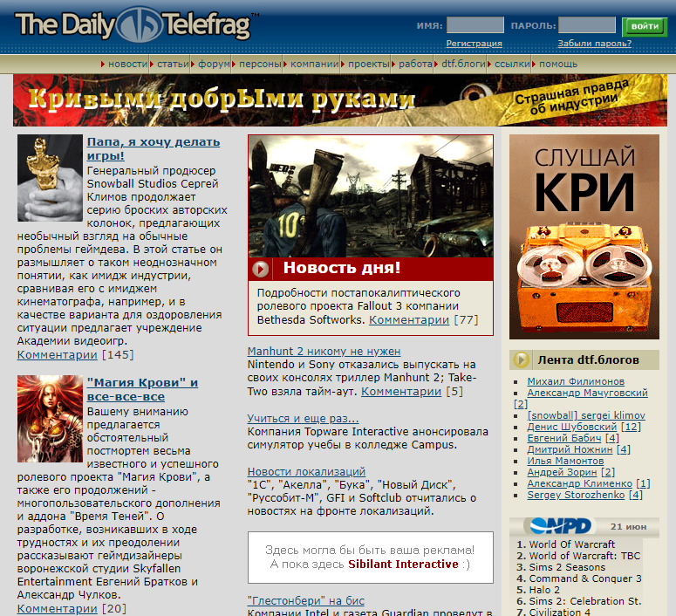Open [snowball] sergei klimov blog link
This screenshot has height=616, width=676.
586,415
